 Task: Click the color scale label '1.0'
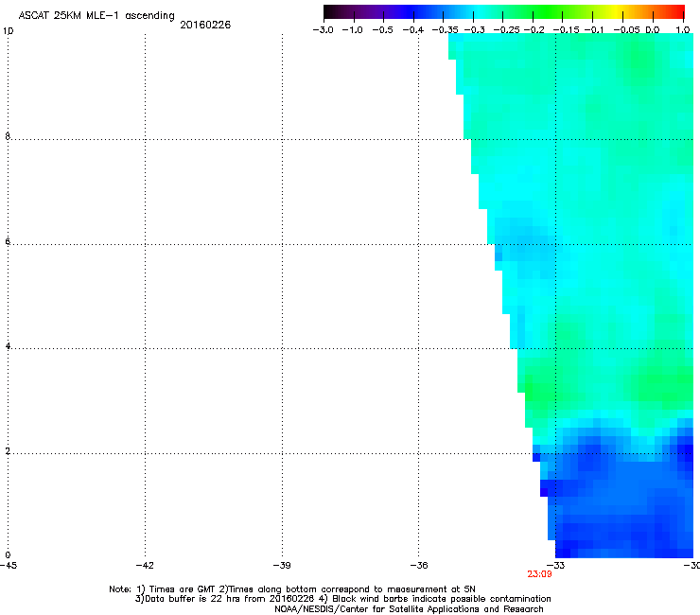(x=683, y=30)
